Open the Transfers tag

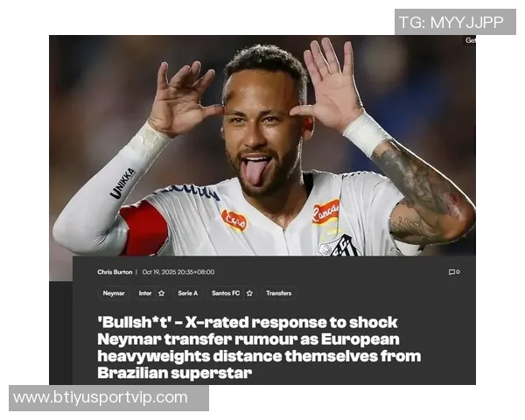(278, 293)
